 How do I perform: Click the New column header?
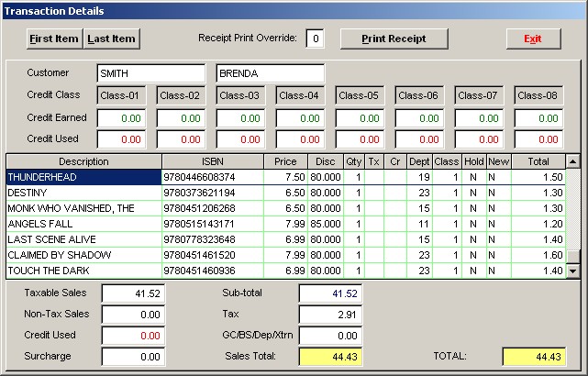499,161
